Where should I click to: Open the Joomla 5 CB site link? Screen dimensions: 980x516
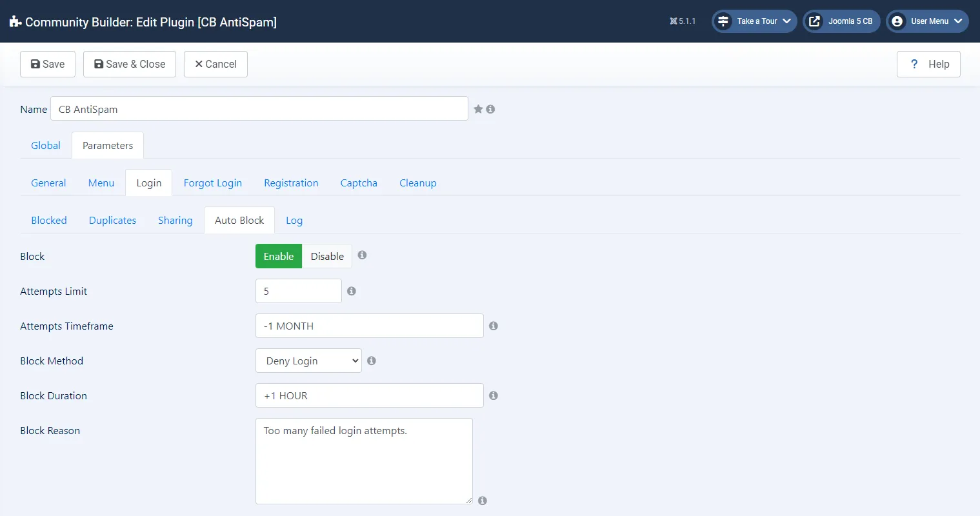pyautogui.click(x=841, y=21)
